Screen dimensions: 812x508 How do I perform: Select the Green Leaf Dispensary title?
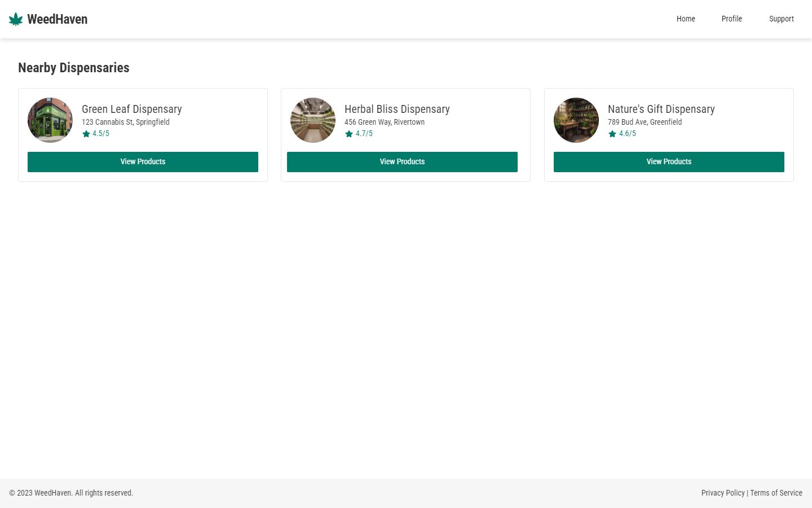(132, 109)
